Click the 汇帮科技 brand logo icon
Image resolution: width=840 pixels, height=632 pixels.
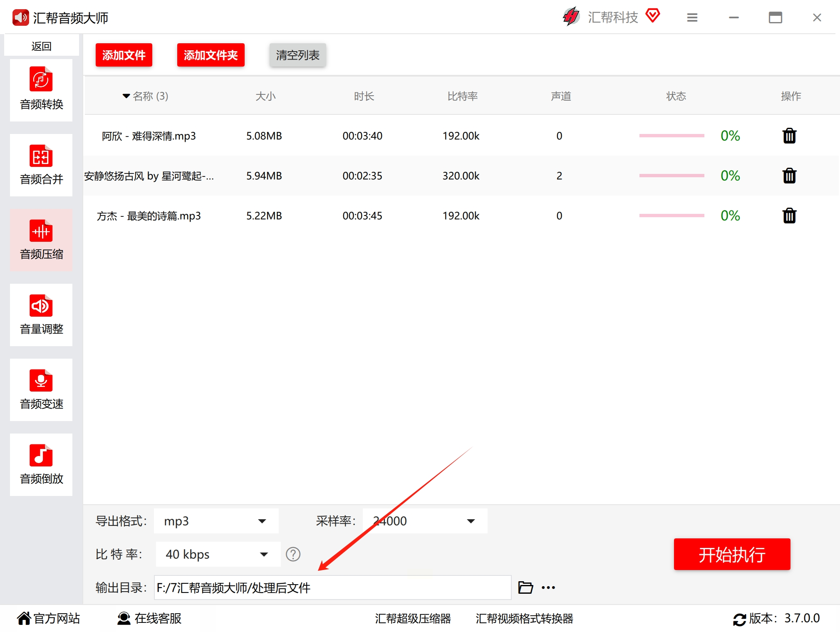tap(571, 17)
